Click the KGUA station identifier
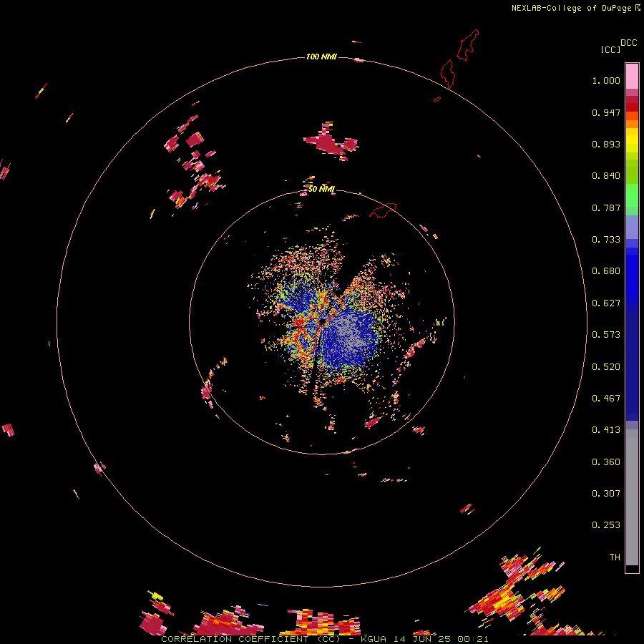This screenshot has height=644, width=644. [374, 639]
